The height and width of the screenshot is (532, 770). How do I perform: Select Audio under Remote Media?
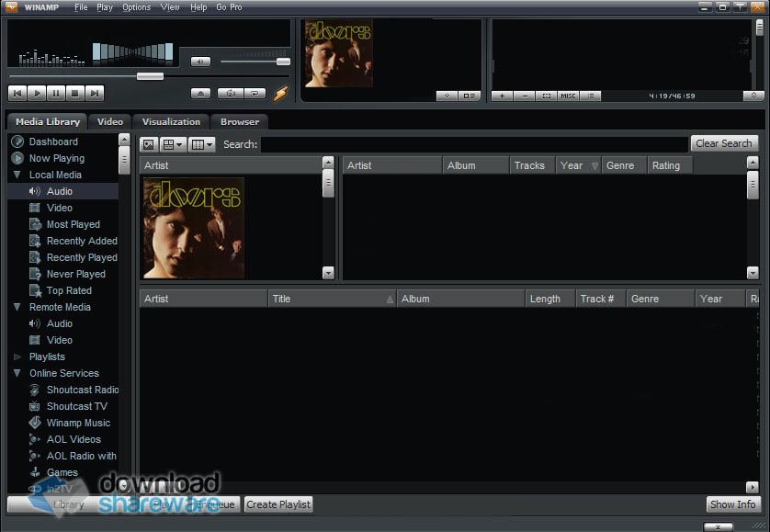click(x=60, y=323)
